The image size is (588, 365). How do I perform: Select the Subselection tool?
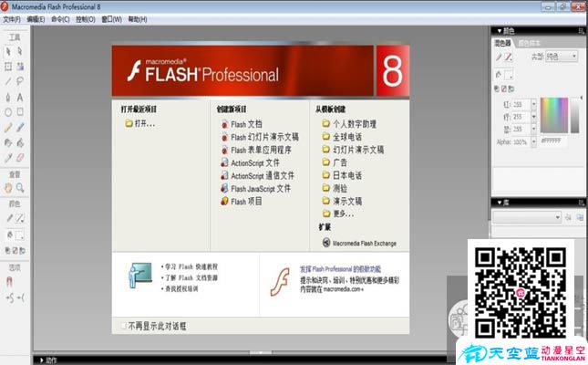pyautogui.click(x=20, y=51)
